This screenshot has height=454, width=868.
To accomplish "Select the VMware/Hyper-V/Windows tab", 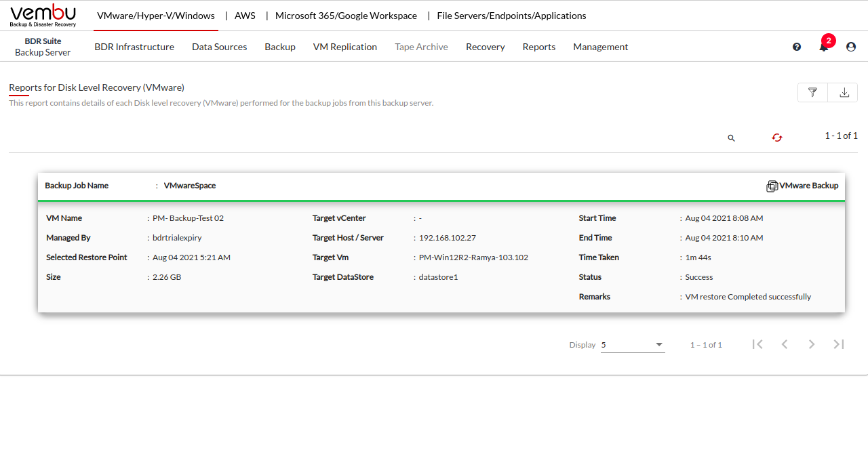I will click(x=156, y=16).
